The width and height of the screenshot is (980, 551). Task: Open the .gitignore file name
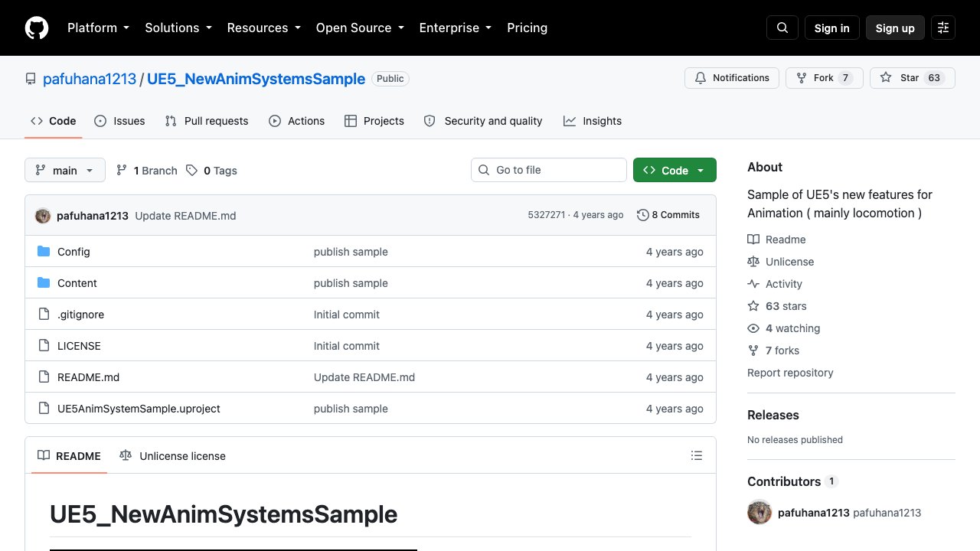coord(80,315)
